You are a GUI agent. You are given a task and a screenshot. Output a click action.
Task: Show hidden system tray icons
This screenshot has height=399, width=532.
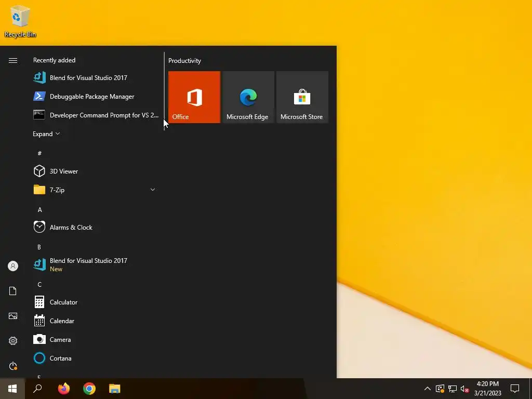point(428,389)
